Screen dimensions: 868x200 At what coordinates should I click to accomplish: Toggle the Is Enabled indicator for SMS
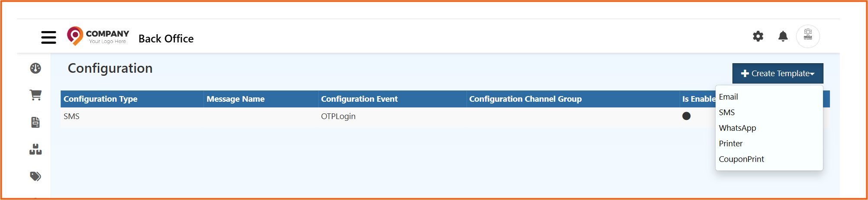coord(686,116)
